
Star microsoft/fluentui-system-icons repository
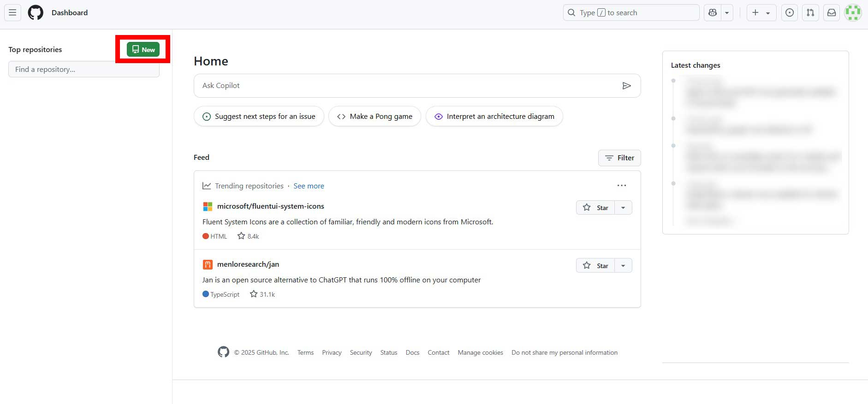click(595, 207)
